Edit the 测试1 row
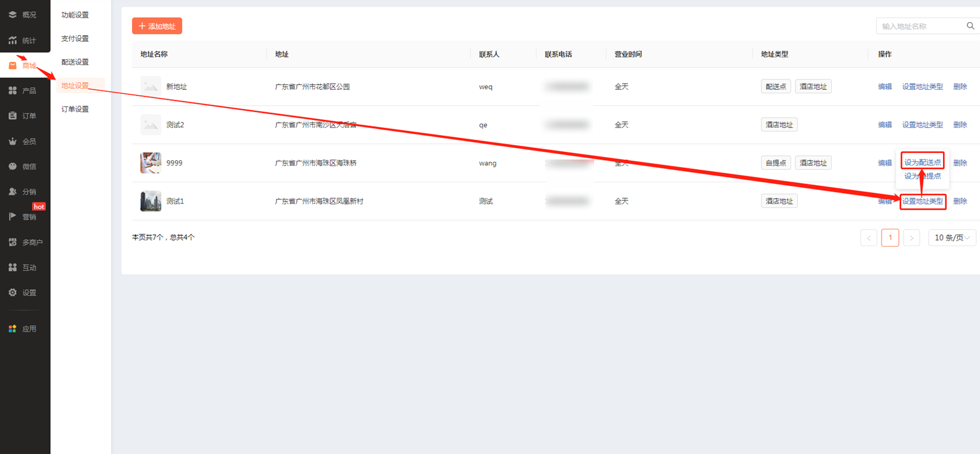 point(885,201)
